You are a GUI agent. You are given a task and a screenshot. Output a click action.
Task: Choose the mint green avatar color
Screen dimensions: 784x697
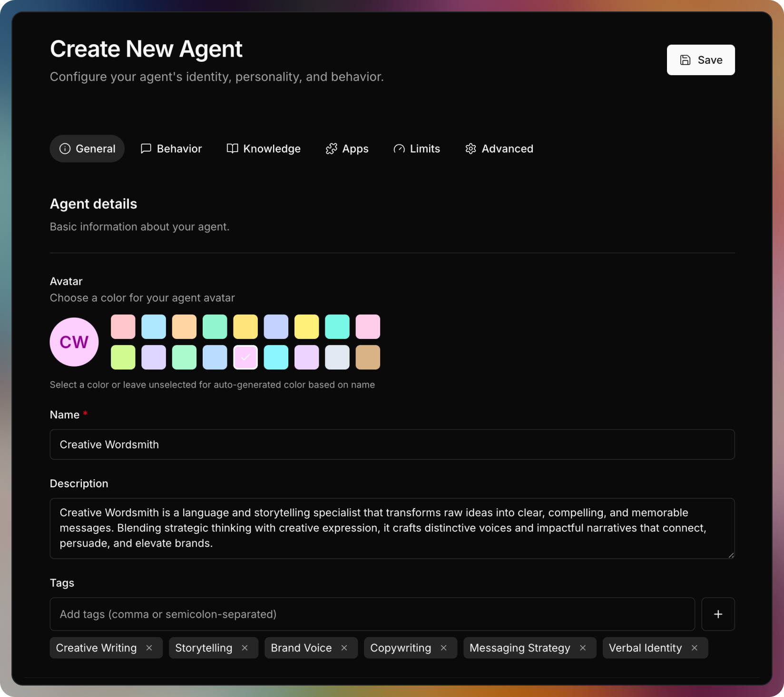click(x=215, y=327)
